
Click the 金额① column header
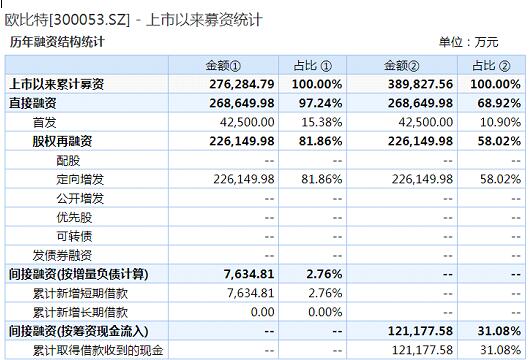point(223,65)
